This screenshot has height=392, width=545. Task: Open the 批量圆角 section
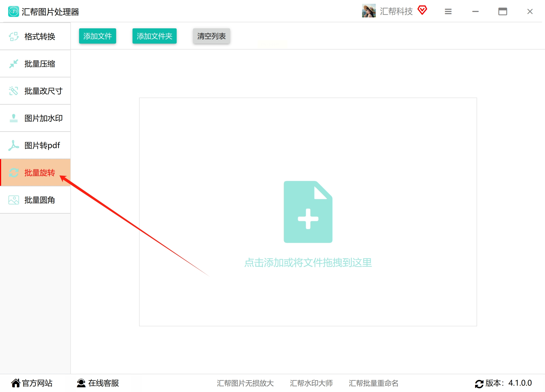point(40,200)
